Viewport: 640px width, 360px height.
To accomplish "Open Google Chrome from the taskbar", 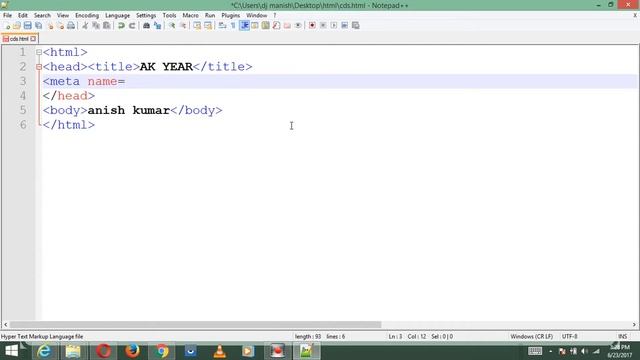I will (x=161, y=351).
